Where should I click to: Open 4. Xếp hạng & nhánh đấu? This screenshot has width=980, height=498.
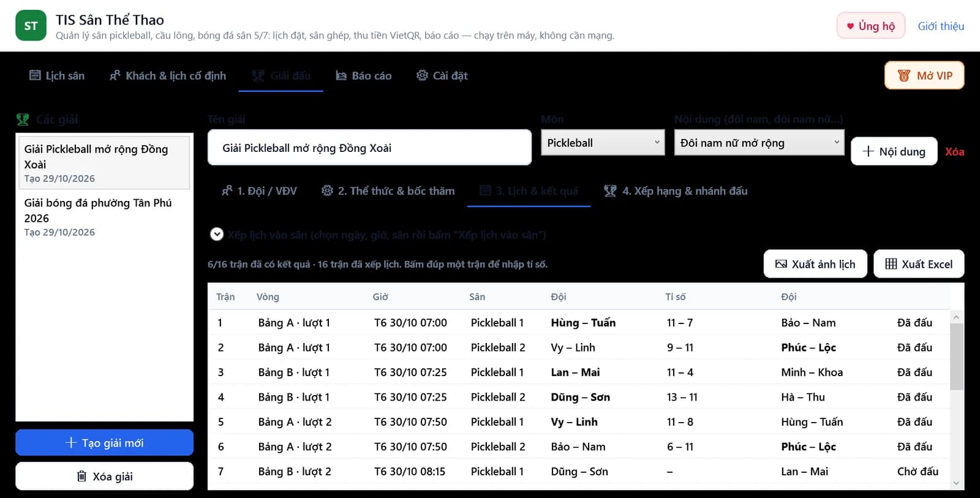(676, 191)
